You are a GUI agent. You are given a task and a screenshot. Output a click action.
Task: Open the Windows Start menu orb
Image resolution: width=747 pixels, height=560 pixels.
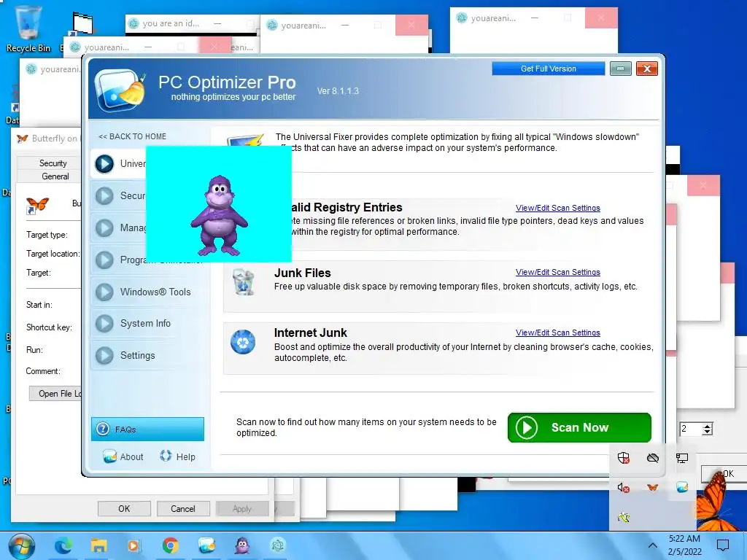21,545
